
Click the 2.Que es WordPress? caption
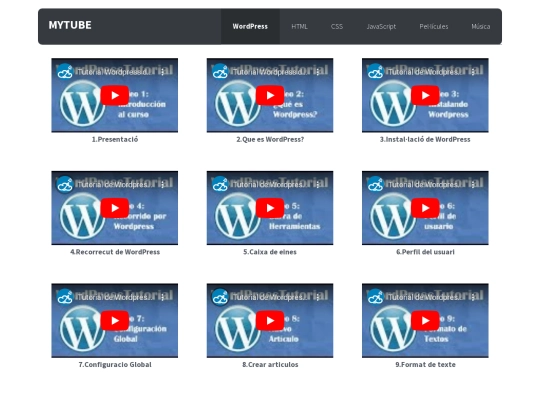point(270,139)
